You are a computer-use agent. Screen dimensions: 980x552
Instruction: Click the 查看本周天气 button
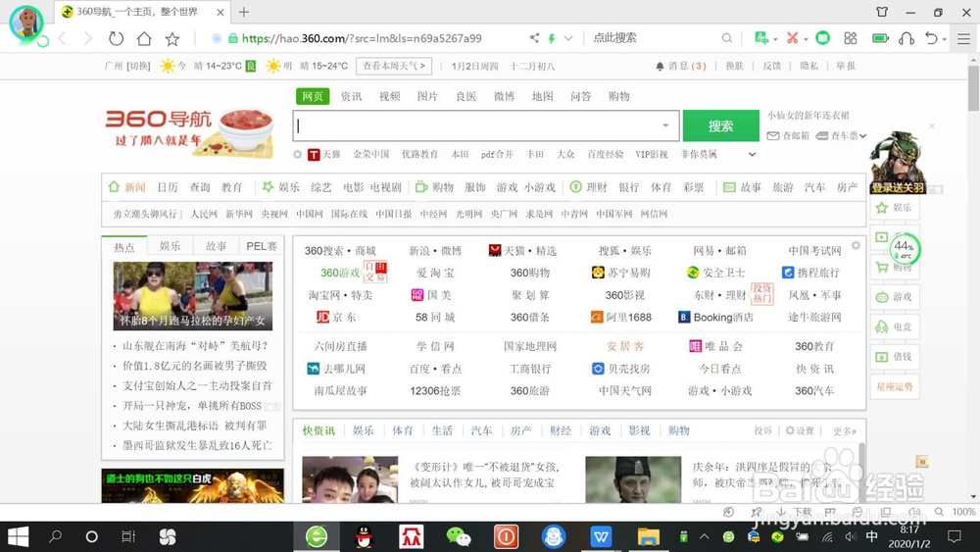[x=394, y=66]
